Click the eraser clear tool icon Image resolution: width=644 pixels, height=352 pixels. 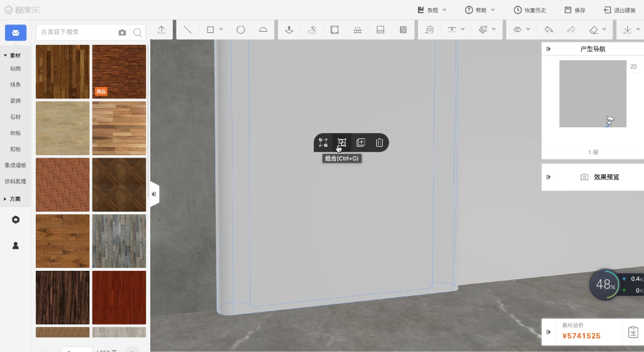point(593,30)
